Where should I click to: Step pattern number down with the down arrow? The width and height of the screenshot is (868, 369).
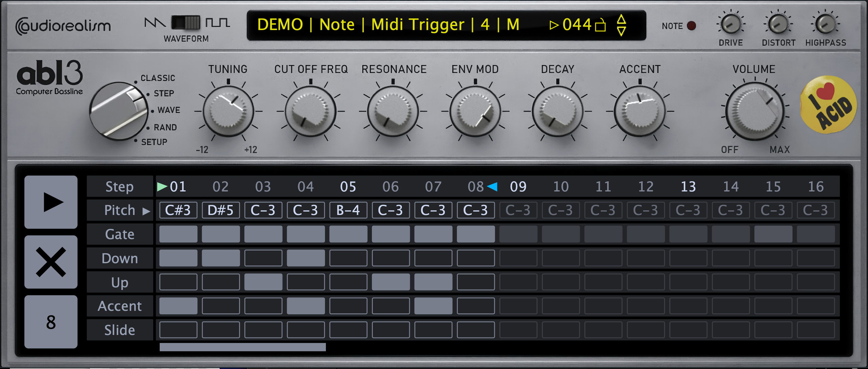point(621,31)
